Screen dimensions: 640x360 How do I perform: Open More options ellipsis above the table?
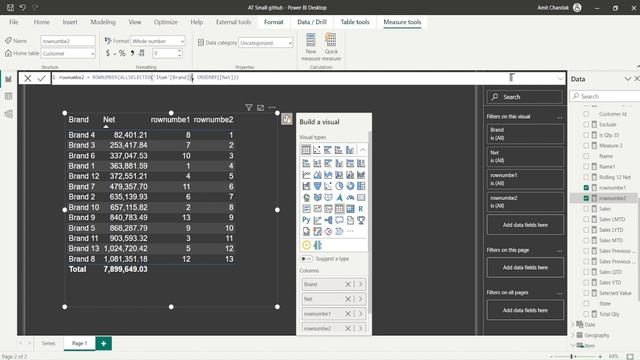point(272,107)
